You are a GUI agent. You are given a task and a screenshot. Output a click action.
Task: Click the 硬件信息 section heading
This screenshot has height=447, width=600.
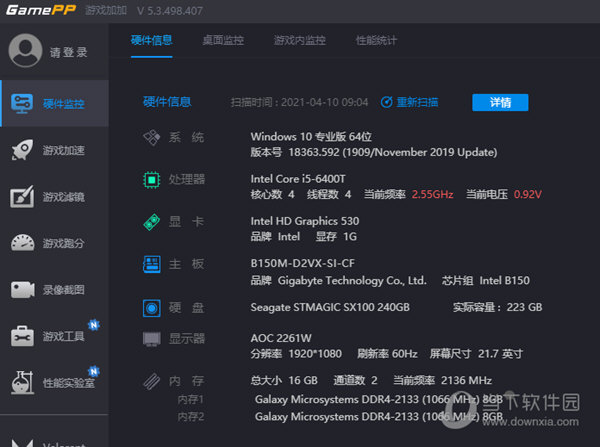[x=167, y=102]
